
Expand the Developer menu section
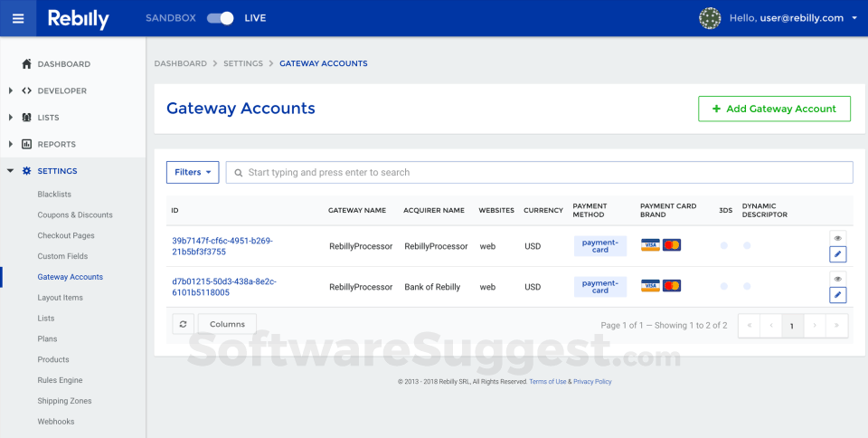(x=11, y=90)
